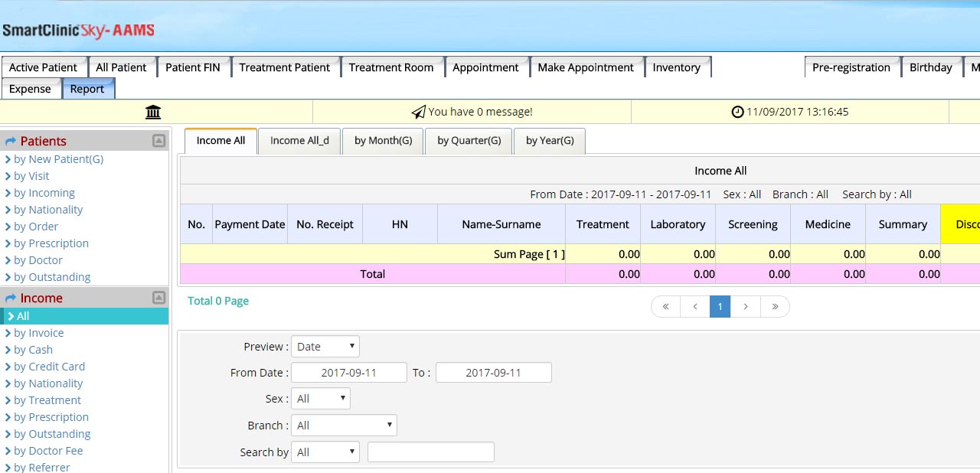The height and width of the screenshot is (473, 980).
Task: Open the Sex dropdown
Action: tap(320, 399)
